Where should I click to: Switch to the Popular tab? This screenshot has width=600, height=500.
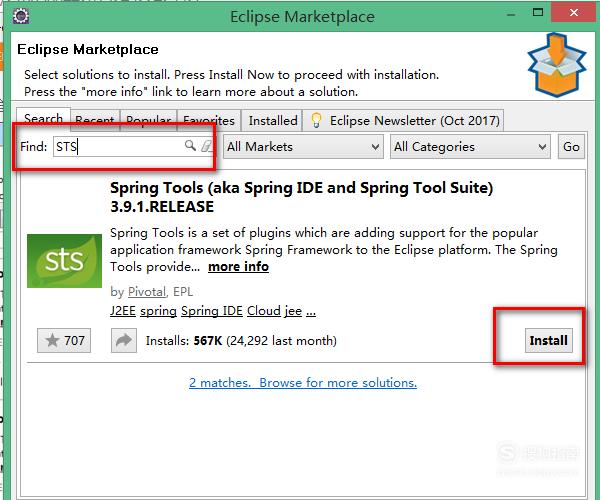tap(148, 121)
